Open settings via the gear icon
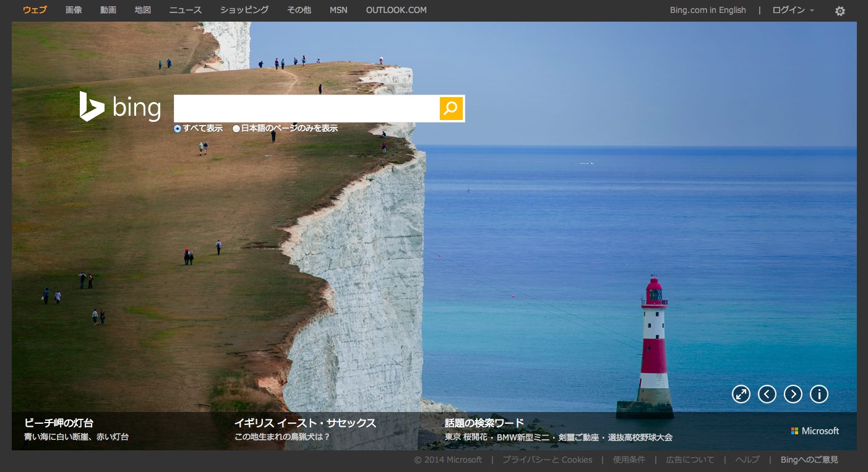 click(840, 11)
